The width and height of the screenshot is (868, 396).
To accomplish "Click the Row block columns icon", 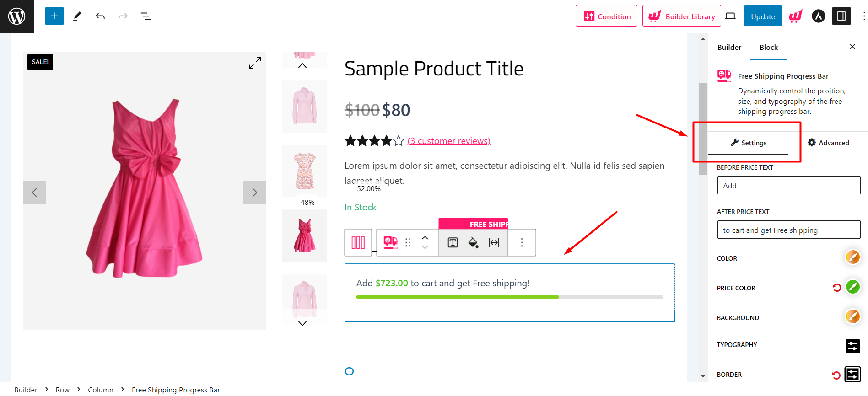I will tap(358, 242).
